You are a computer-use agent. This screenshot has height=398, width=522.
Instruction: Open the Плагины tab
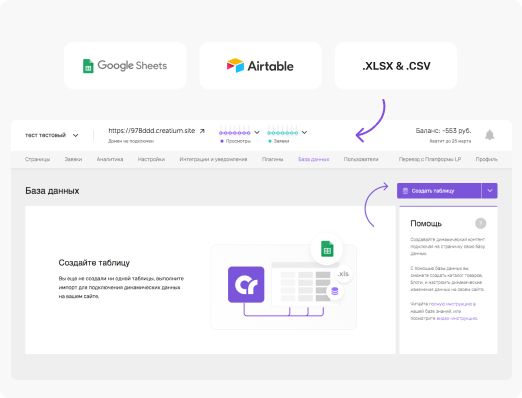[273, 159]
